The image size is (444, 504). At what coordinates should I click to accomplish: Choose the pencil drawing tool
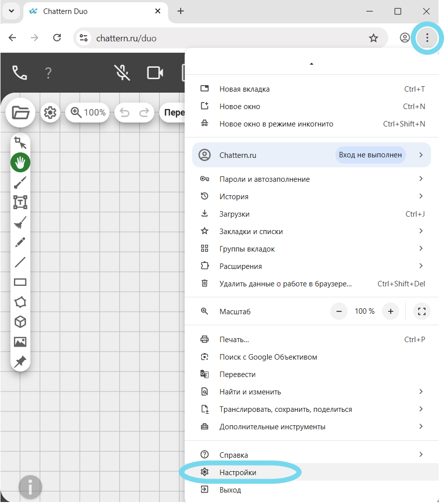point(20,243)
